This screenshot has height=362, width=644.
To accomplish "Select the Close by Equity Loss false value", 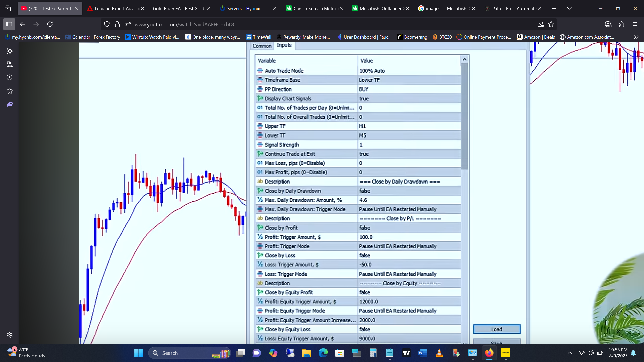I will pyautogui.click(x=409, y=329).
